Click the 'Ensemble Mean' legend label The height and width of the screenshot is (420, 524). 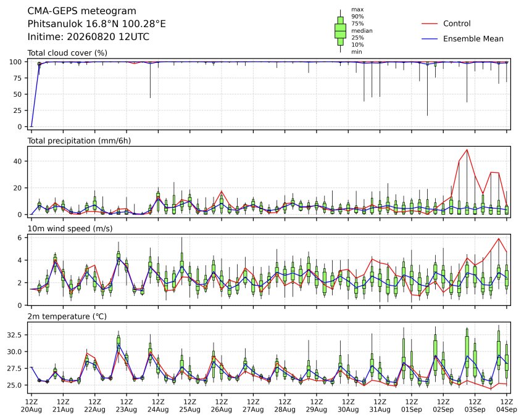(x=473, y=39)
